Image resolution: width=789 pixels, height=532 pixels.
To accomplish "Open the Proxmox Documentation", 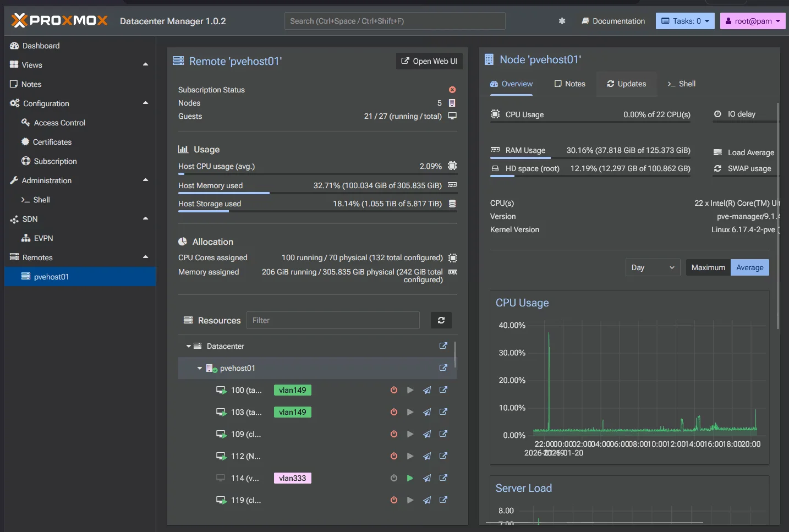I will coord(613,21).
